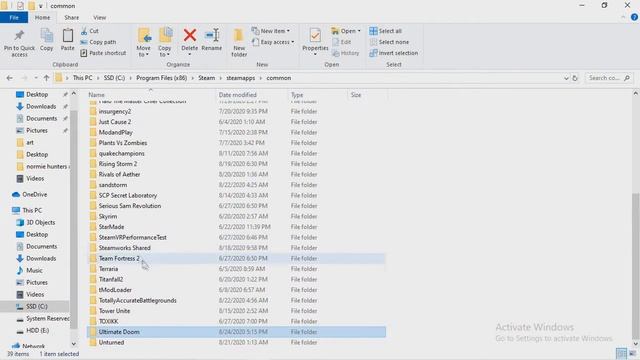Open the Easy access dropdown
Screen dimensions: 640x360
[273, 42]
